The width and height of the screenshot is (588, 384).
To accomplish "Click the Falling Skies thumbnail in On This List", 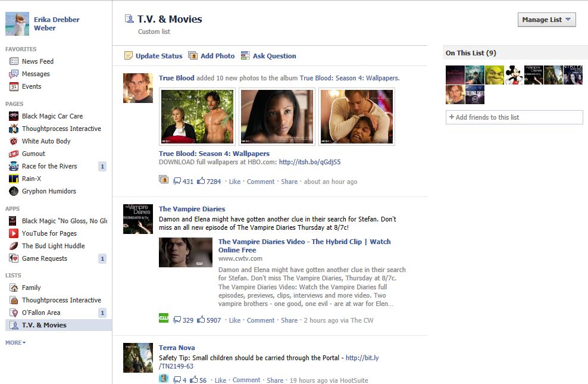I will pyautogui.click(x=475, y=95).
